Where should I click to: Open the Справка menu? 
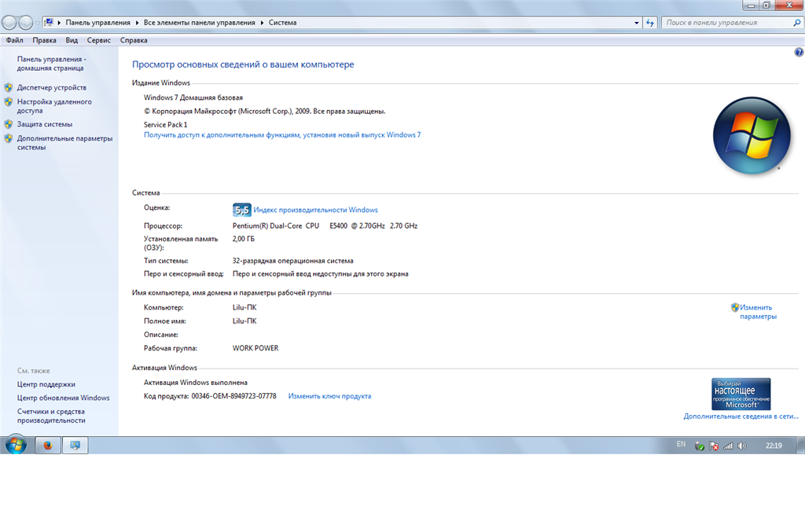tap(134, 40)
